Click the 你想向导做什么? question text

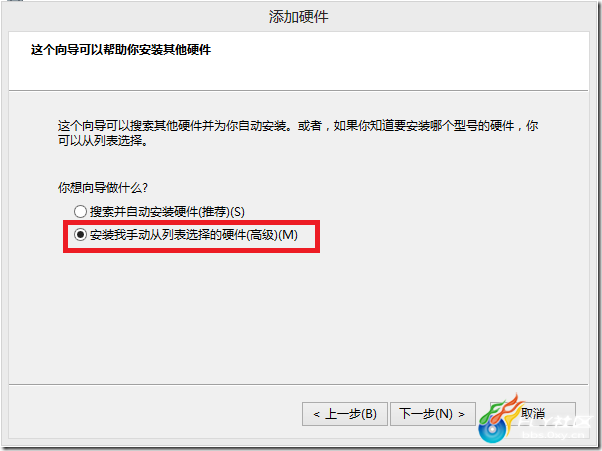tap(103, 188)
